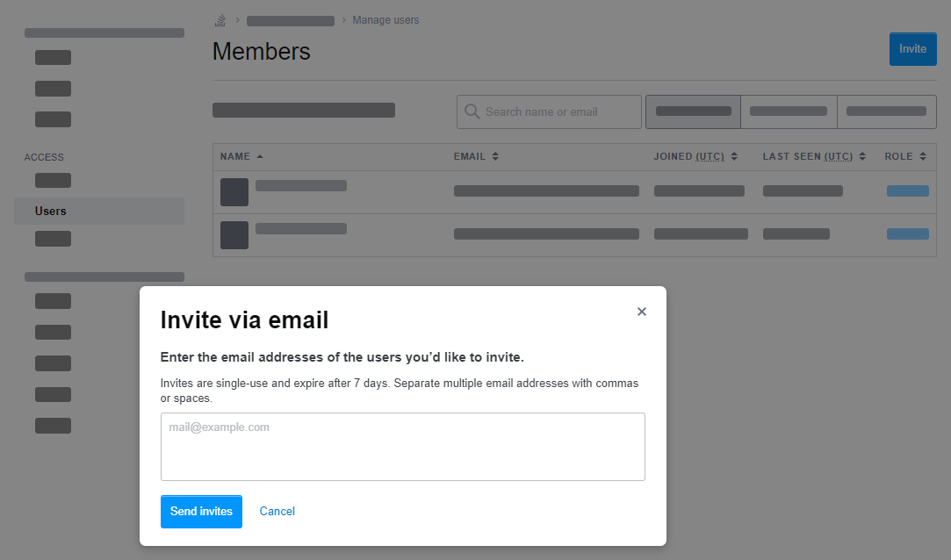The height and width of the screenshot is (560, 951).
Task: Open the second member's avatar
Action: [234, 234]
